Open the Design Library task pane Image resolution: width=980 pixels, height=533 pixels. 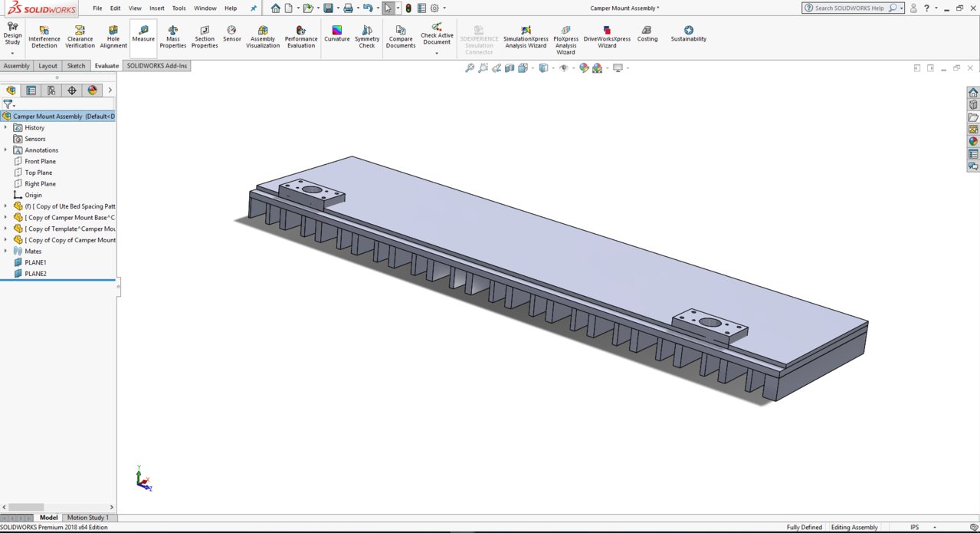pos(973,105)
